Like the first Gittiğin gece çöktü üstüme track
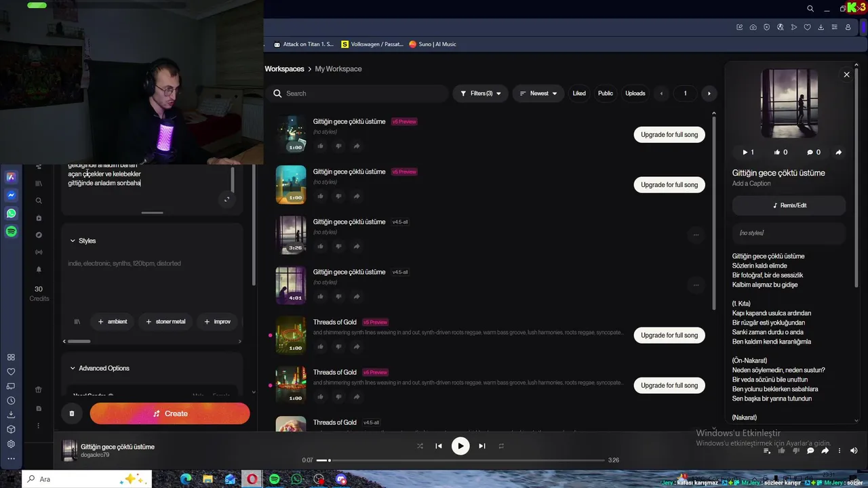Image resolution: width=868 pixels, height=488 pixels. click(x=321, y=146)
